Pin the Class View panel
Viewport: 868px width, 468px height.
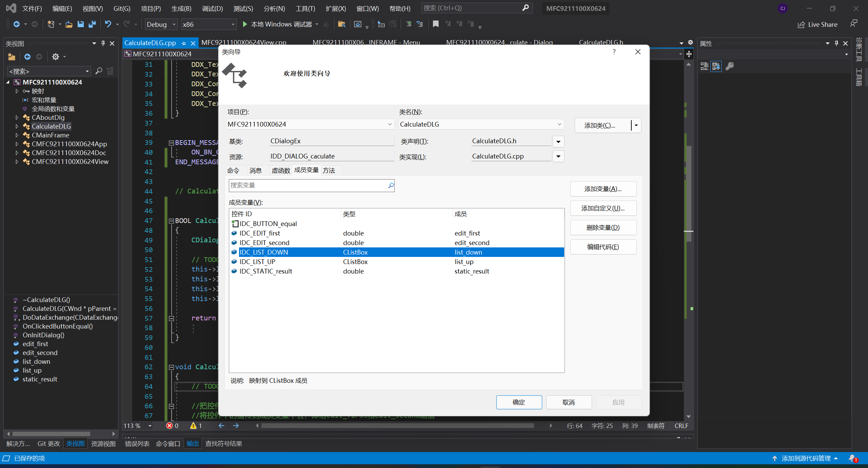(103, 43)
